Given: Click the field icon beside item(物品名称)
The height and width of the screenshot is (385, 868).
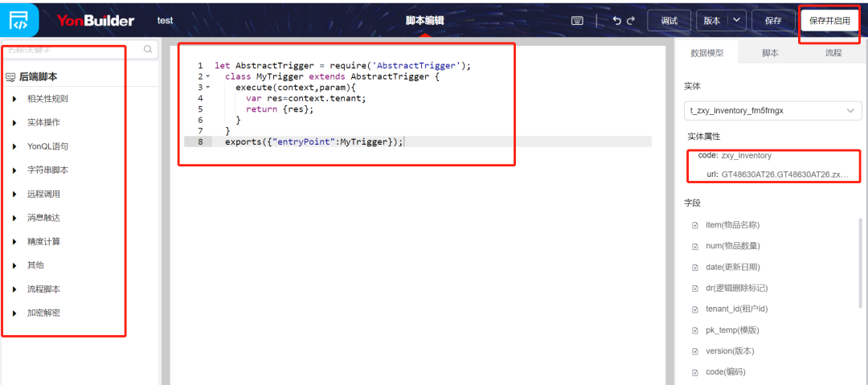Looking at the screenshot, I should click(695, 226).
